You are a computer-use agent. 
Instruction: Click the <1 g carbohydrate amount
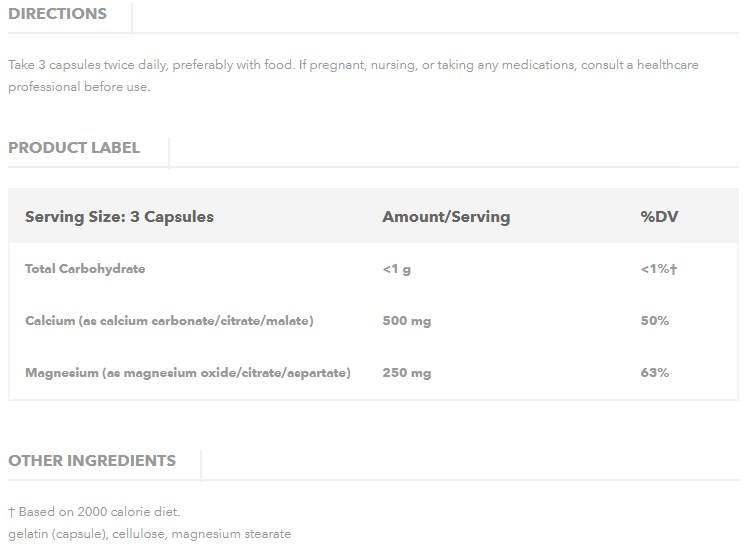tap(396, 269)
